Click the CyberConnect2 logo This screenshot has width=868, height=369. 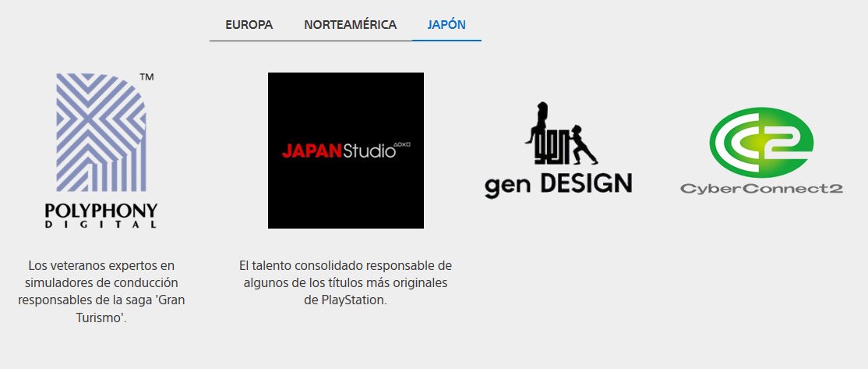point(762,150)
